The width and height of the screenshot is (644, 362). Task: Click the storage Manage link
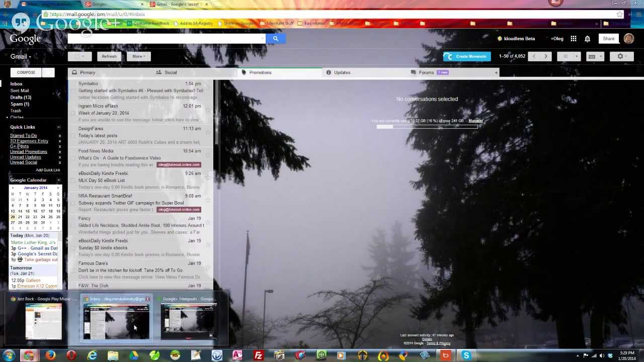click(x=475, y=121)
